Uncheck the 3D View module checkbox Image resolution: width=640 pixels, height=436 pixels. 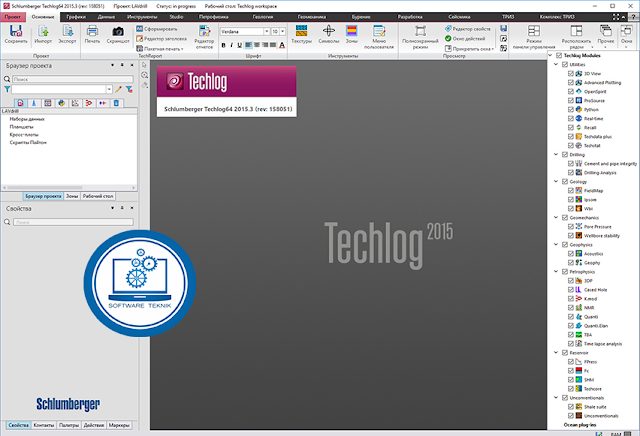(571, 73)
